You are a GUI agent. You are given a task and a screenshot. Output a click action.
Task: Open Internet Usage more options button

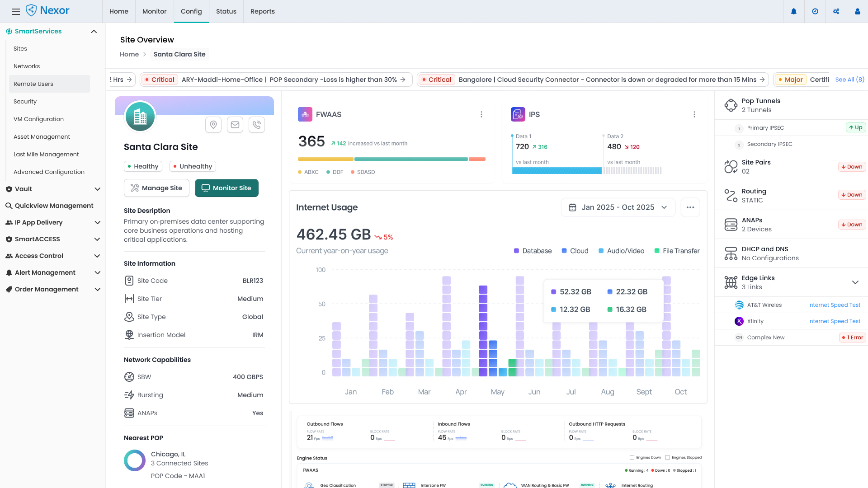click(x=690, y=207)
